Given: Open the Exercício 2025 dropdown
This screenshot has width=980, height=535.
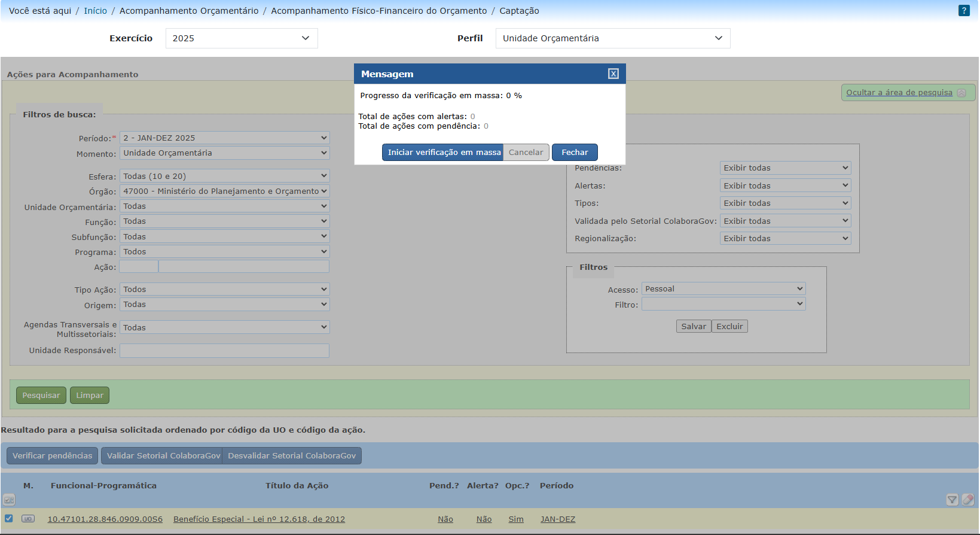Looking at the screenshot, I should (242, 38).
